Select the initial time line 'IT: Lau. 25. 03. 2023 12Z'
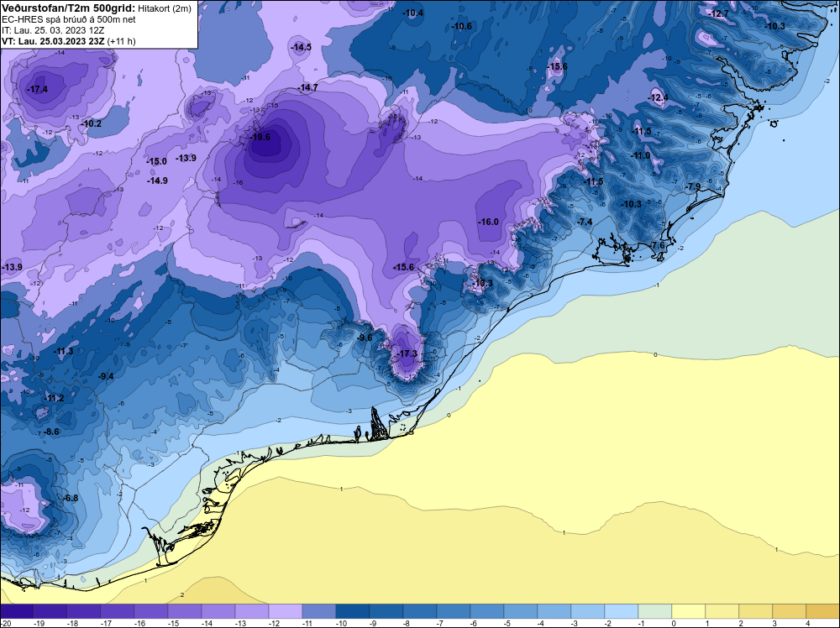The width and height of the screenshot is (840, 628). [53, 30]
